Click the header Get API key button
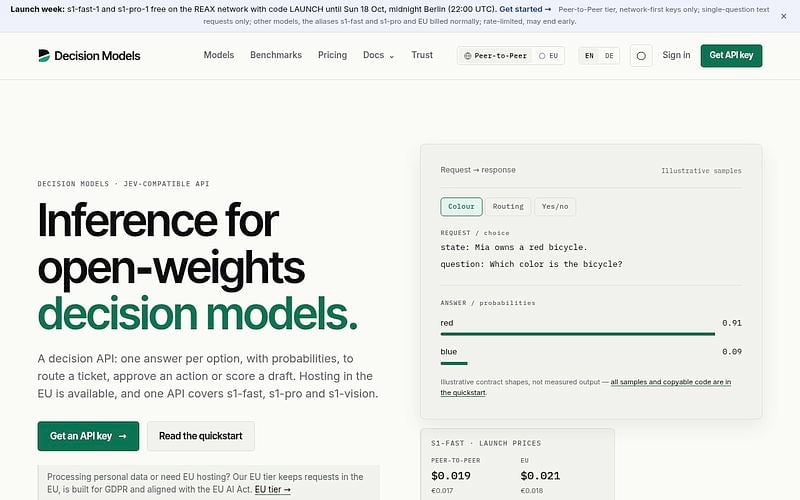The width and height of the screenshot is (800, 500). click(731, 56)
